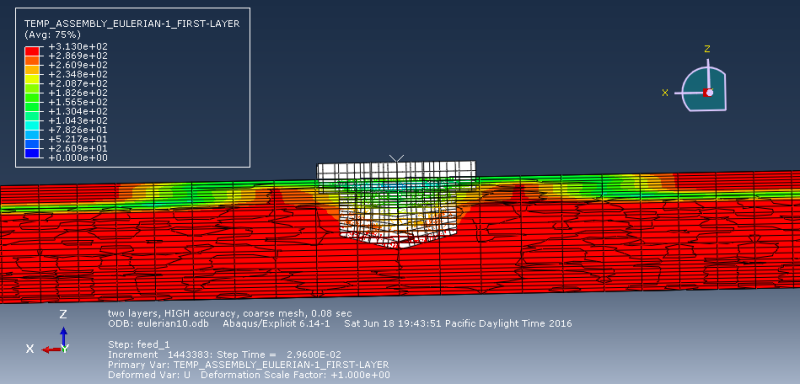Viewport: 800px width, 384px height.
Task: Click the red +3.130e+02 legend swatch
Action: click(32, 51)
